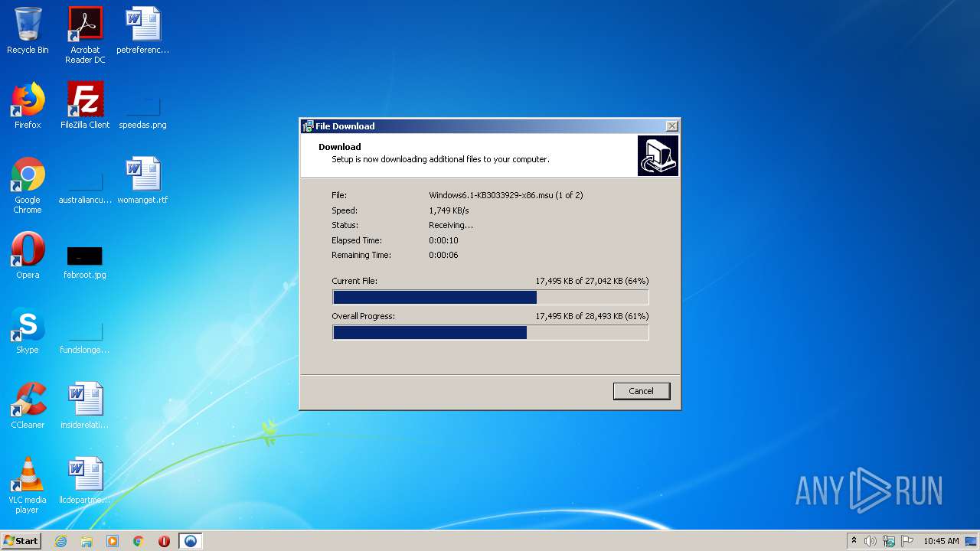Click 'Setup is now downloading additional files' text

coord(440,159)
